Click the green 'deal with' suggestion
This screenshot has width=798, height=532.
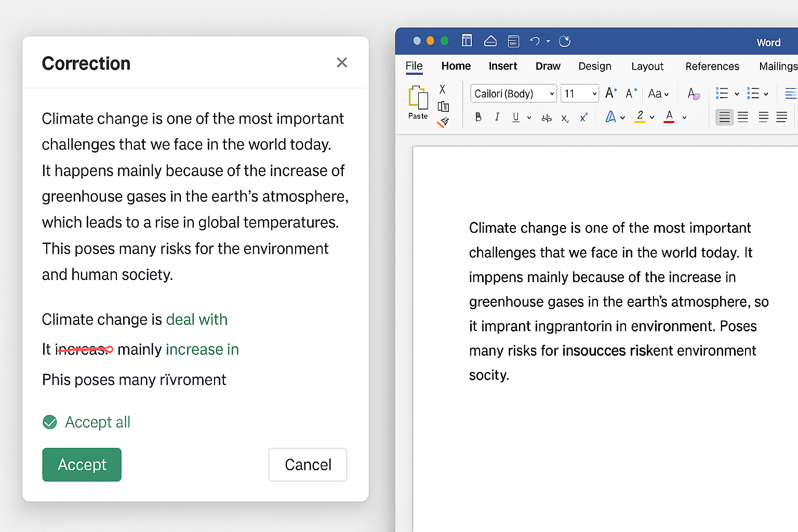click(x=197, y=319)
